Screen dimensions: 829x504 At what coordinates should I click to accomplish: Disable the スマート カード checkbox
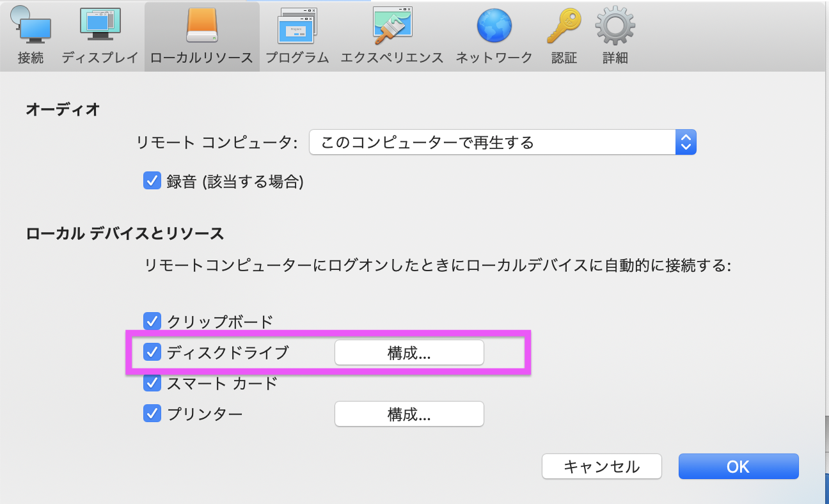pyautogui.click(x=152, y=382)
